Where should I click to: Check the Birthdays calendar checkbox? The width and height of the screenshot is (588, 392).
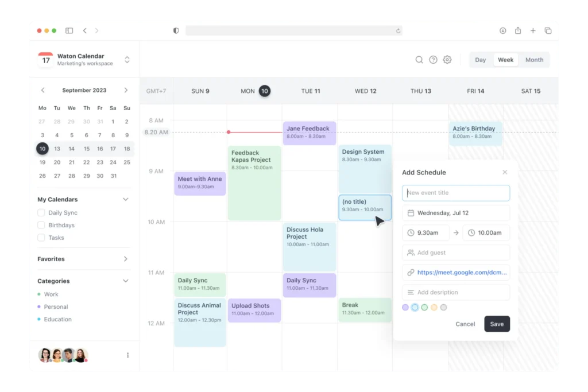pyautogui.click(x=41, y=225)
